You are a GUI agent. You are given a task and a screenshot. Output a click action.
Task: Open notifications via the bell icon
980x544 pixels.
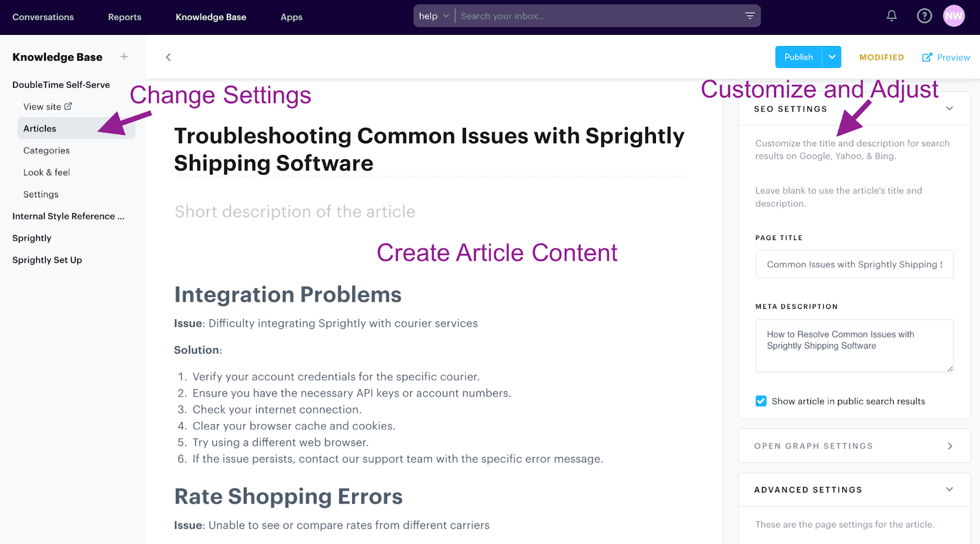(x=891, y=16)
